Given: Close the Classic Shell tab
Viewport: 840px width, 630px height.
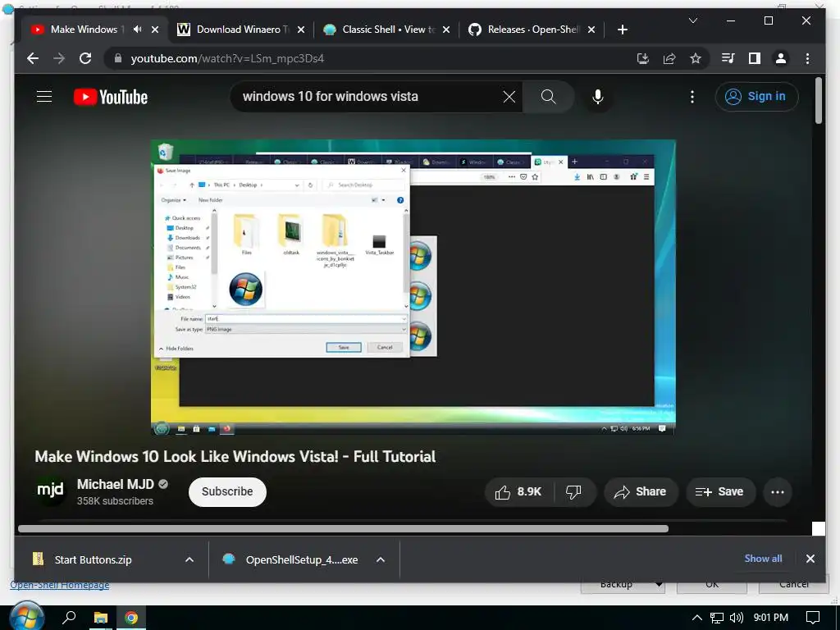Looking at the screenshot, I should click(x=446, y=30).
